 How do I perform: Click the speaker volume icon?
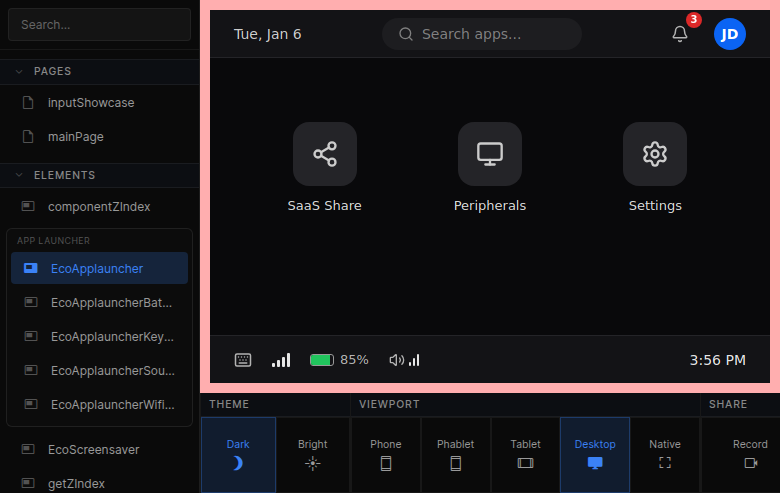coord(397,360)
